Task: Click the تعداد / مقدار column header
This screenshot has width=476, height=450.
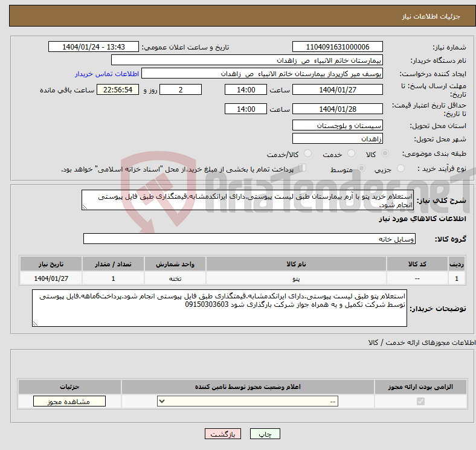Action: (113, 264)
